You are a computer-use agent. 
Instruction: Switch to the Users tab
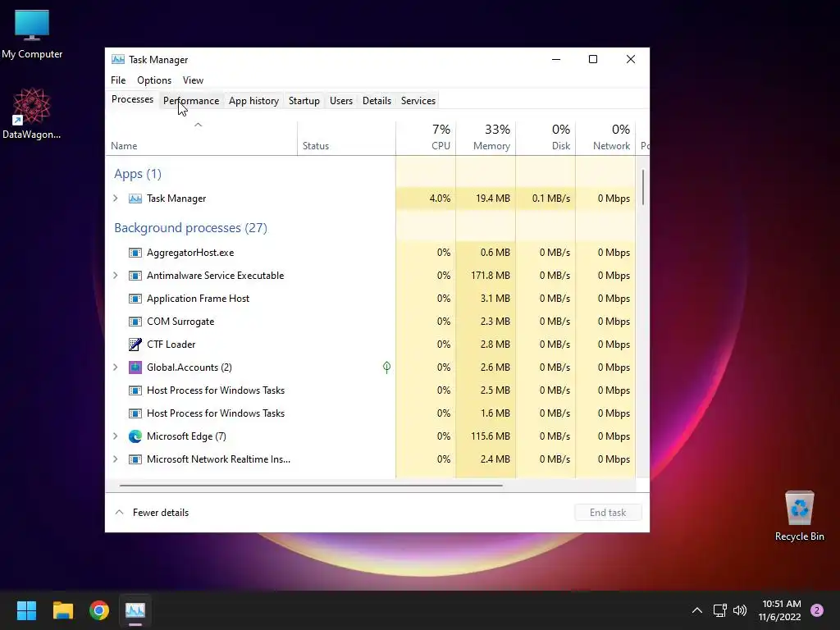[341, 101]
